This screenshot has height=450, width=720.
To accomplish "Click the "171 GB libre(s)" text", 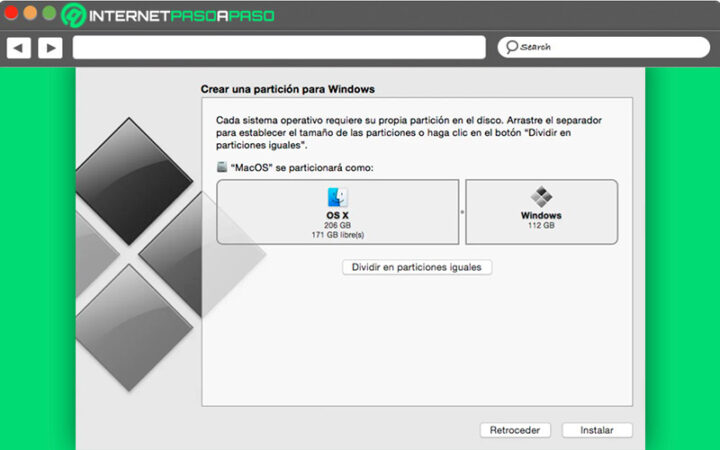I will pyautogui.click(x=338, y=235).
